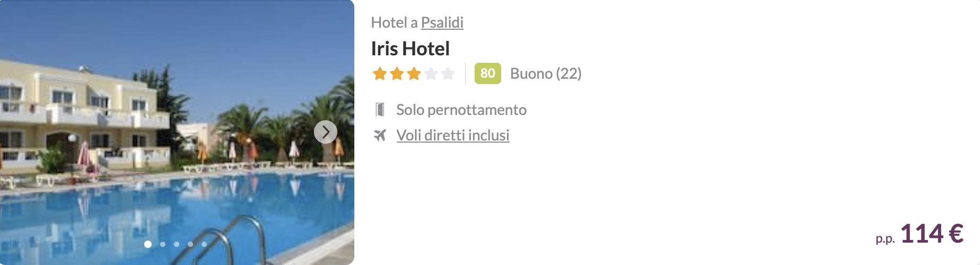Click the green 80 score badge

click(487, 73)
